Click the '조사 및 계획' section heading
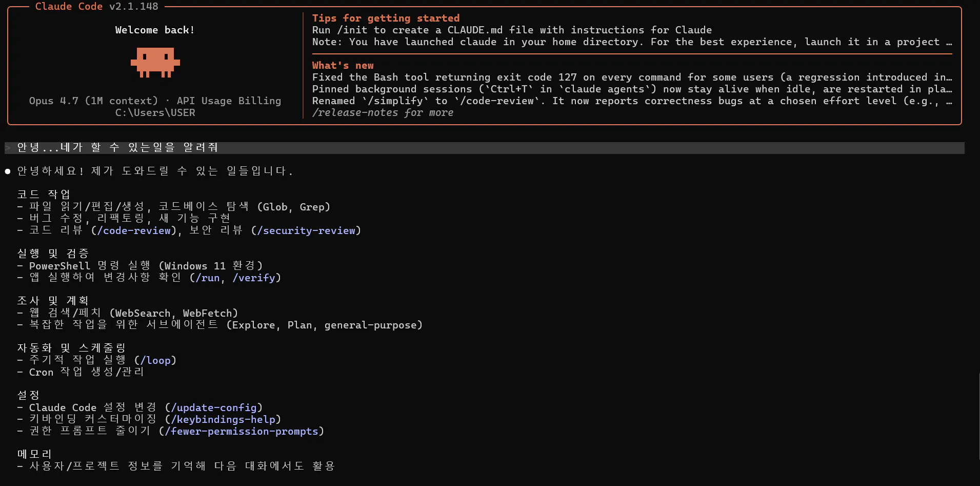Image resolution: width=980 pixels, height=486 pixels. (53, 301)
